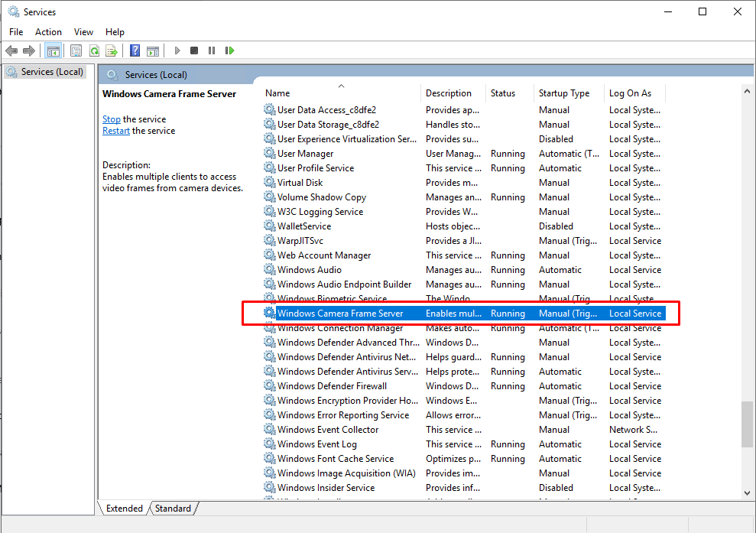
Task: Click the gear icon beside Windows Camera Frame Server
Action: click(x=270, y=313)
